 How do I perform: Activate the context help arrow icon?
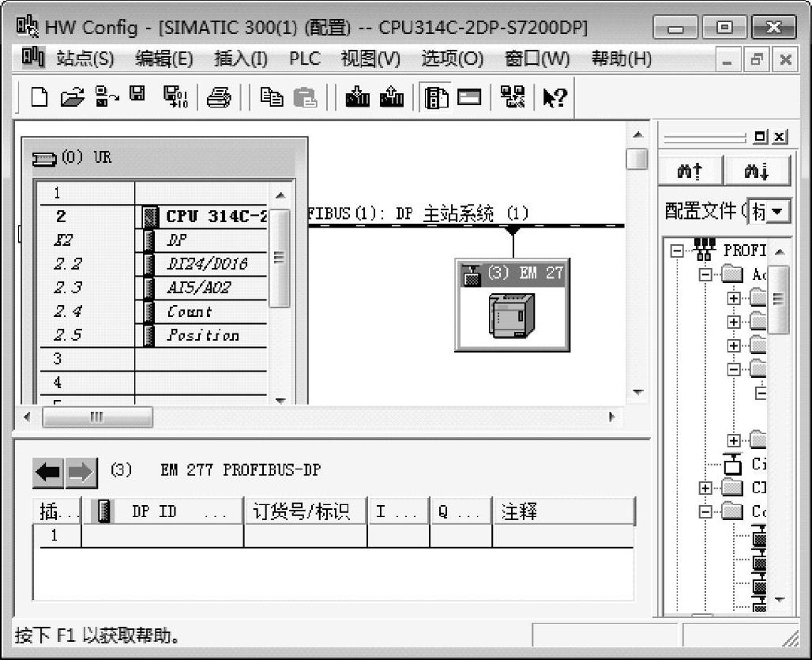tap(554, 97)
